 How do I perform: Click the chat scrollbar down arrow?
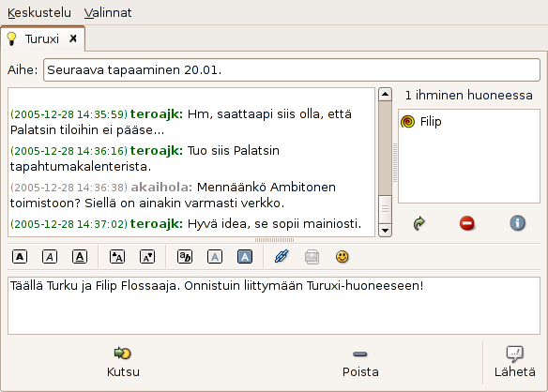[385, 231]
